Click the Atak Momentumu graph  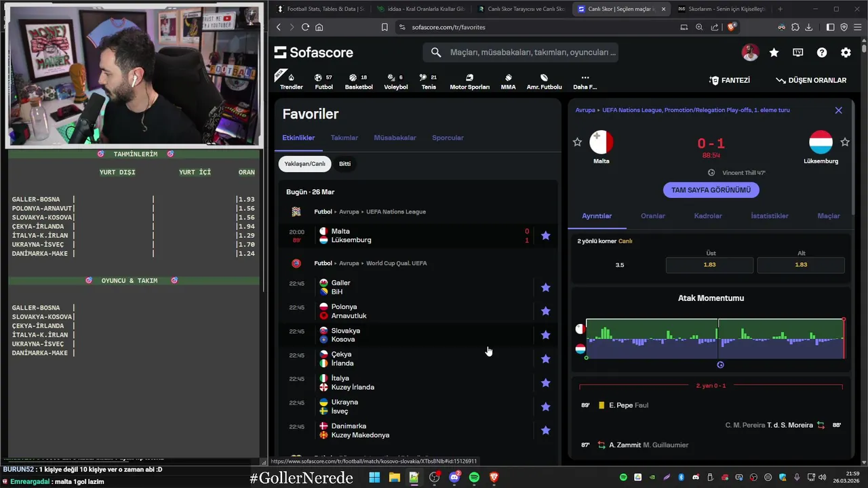[715, 338]
